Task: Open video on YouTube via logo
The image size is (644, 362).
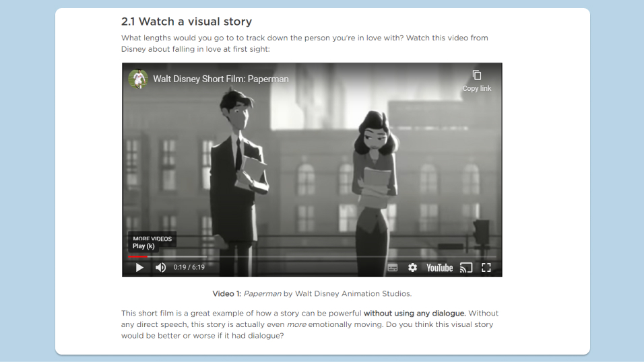Action: click(439, 268)
